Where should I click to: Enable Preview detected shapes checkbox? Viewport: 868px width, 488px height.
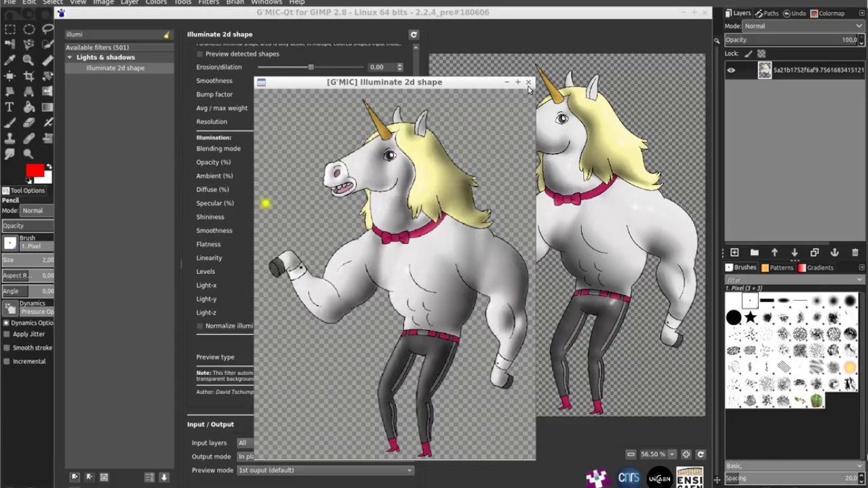(x=199, y=54)
